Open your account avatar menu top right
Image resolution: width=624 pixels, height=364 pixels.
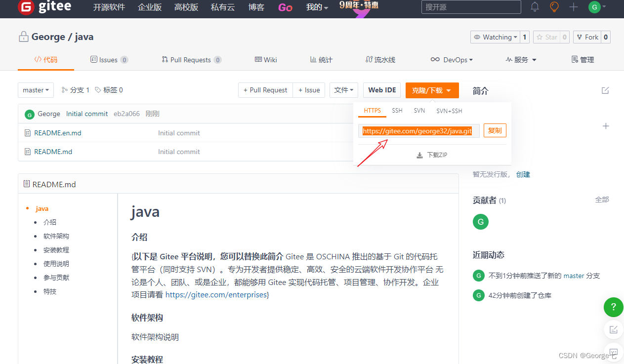(593, 7)
